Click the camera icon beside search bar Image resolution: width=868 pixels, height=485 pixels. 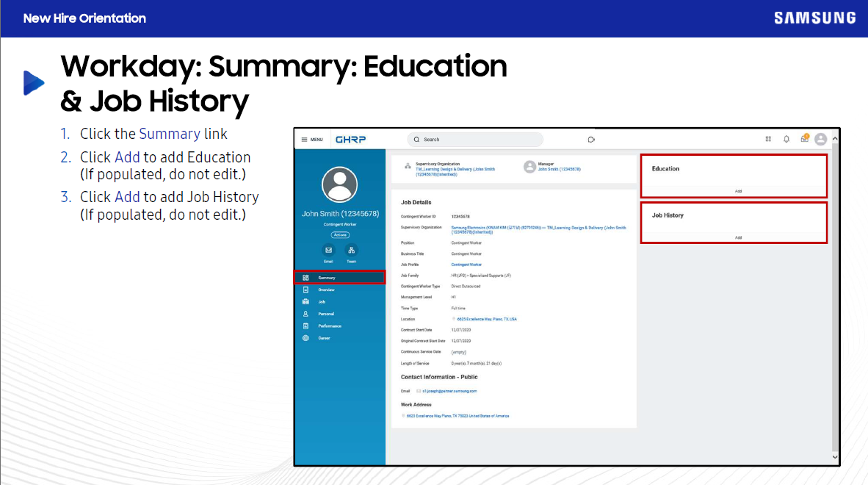(x=591, y=140)
